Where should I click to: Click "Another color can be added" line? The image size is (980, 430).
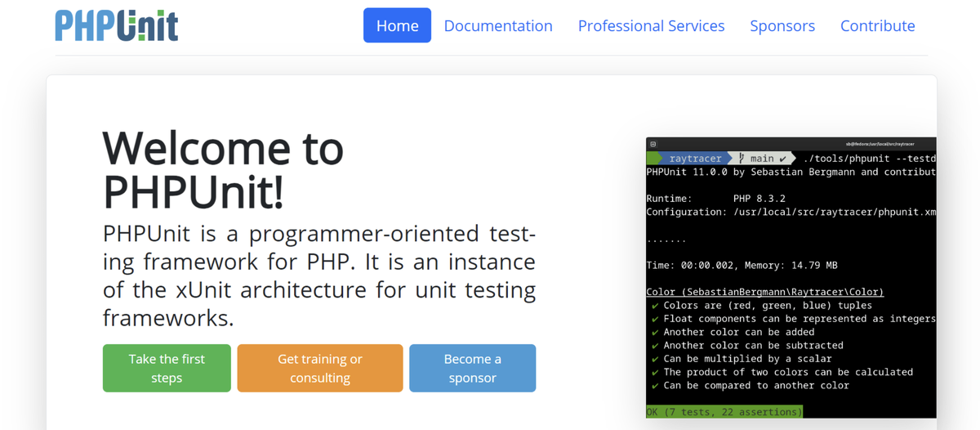(x=733, y=332)
